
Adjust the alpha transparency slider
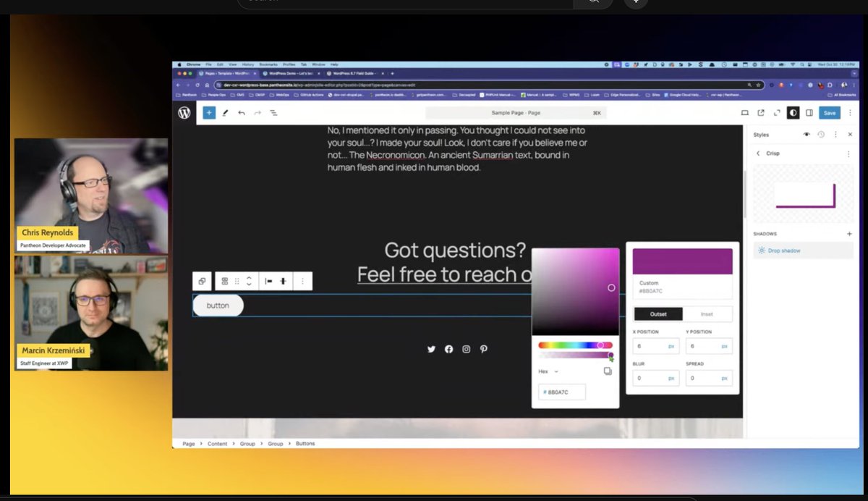pos(576,355)
